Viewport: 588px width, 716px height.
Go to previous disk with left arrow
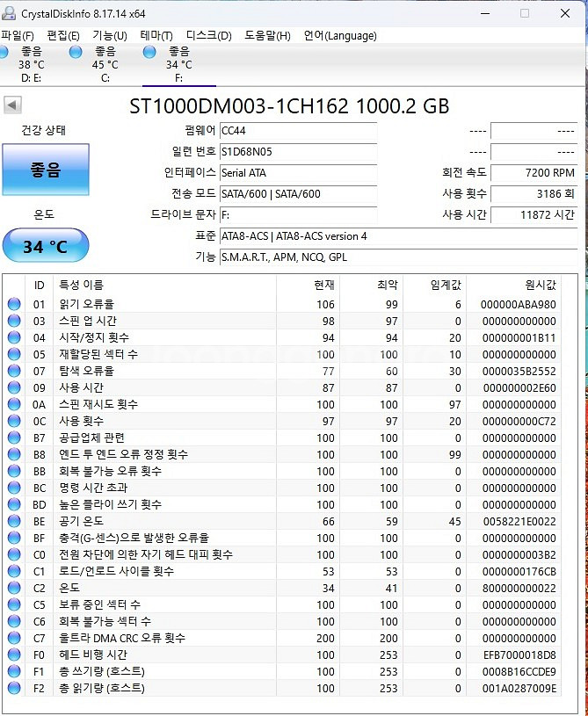coord(12,105)
